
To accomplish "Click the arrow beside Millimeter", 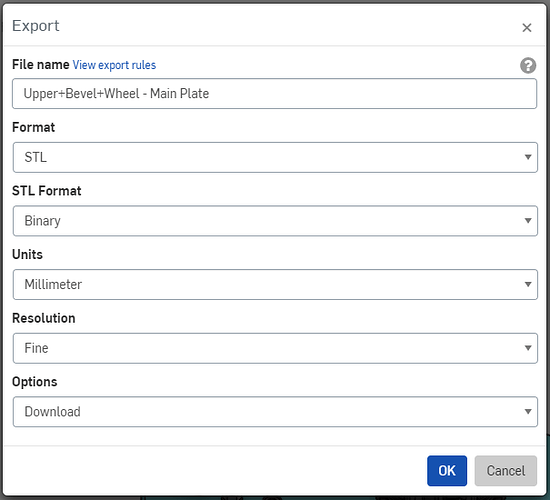I will coord(528,285).
